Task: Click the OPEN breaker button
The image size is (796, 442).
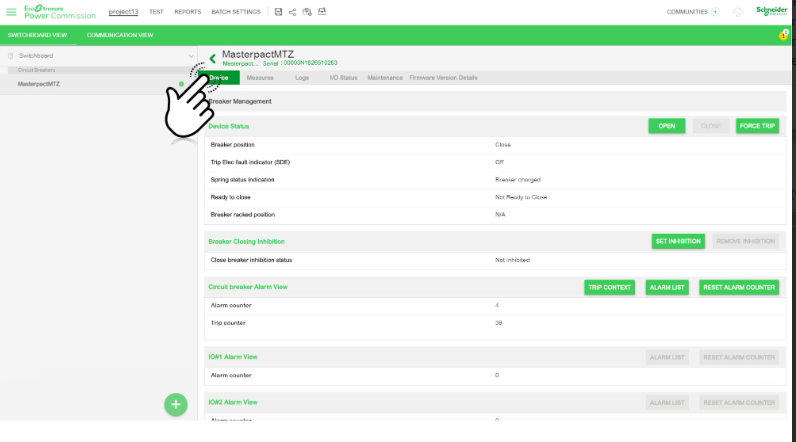Action: (x=667, y=126)
